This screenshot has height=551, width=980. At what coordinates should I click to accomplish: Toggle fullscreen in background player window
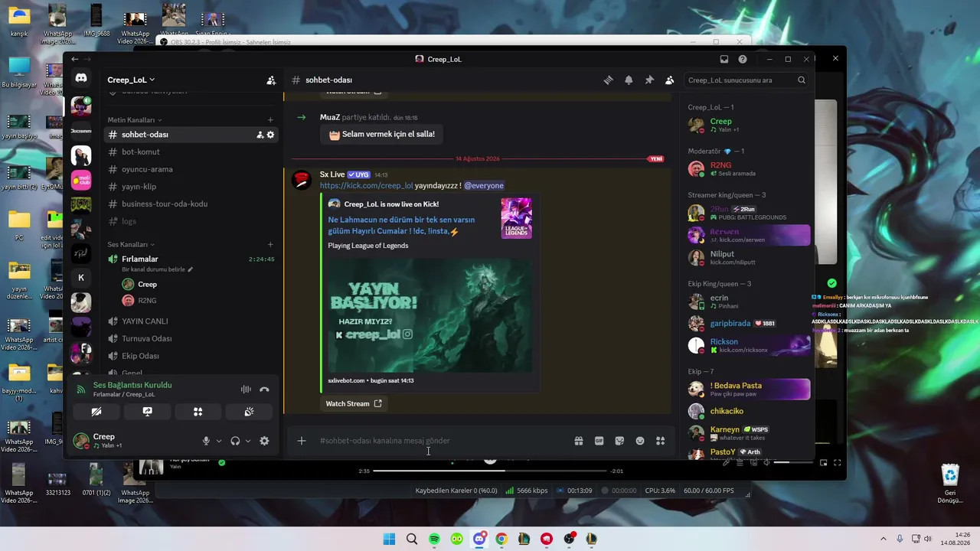[837, 462]
